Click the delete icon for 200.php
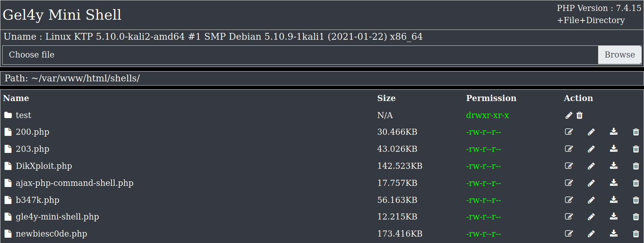 636,132
